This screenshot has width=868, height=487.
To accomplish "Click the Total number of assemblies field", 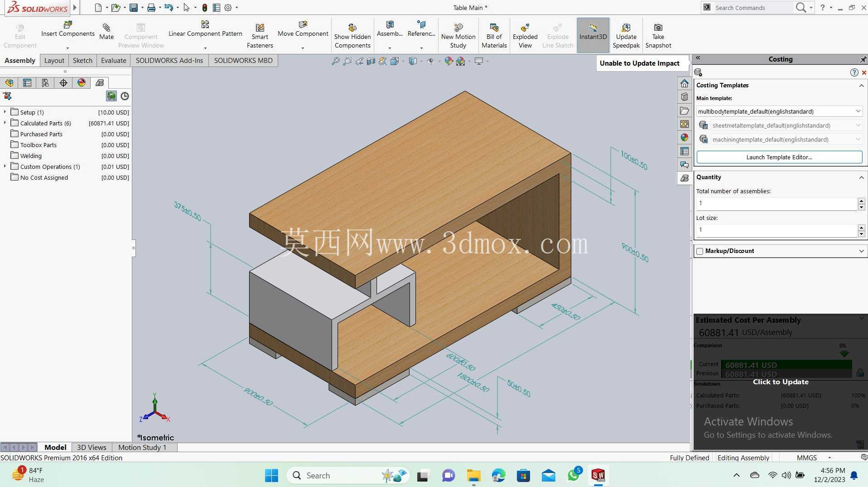I will 776,203.
